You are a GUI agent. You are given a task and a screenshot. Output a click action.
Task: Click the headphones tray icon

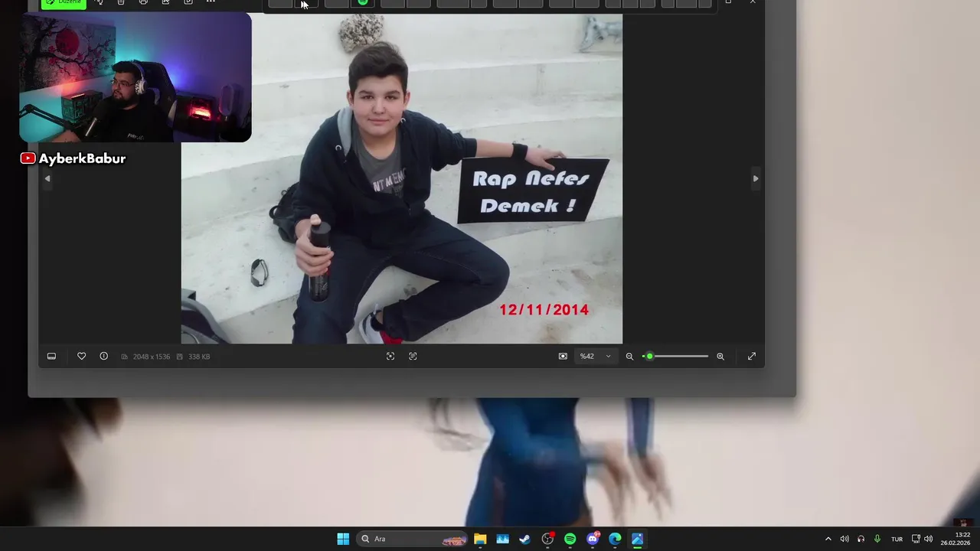(861, 539)
